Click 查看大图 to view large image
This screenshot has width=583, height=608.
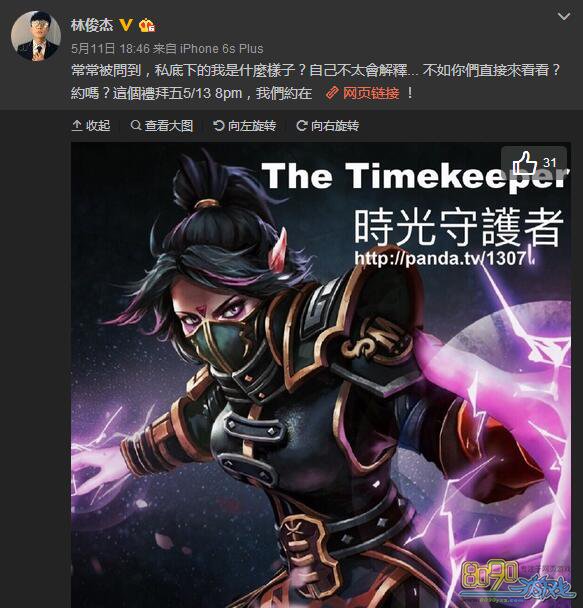(x=162, y=126)
